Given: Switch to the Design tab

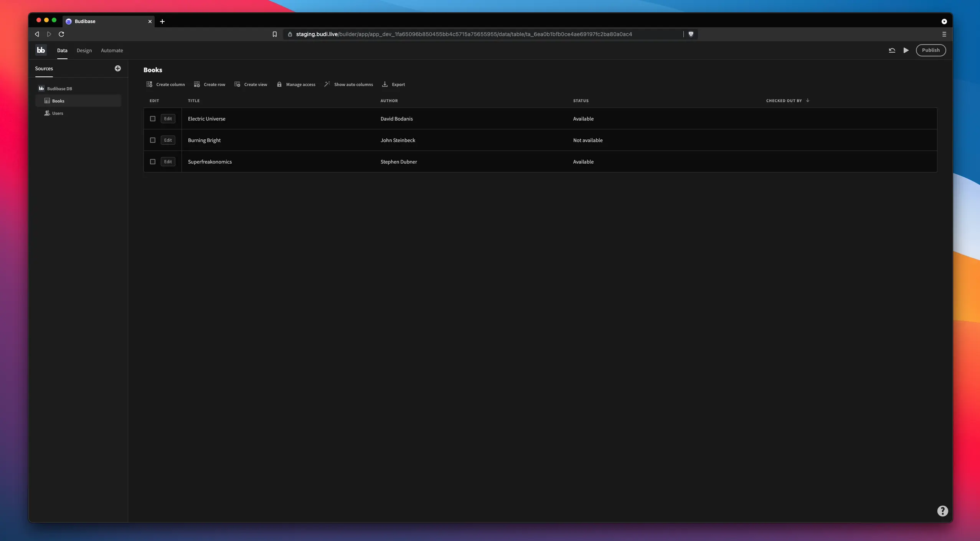Looking at the screenshot, I should 84,50.
